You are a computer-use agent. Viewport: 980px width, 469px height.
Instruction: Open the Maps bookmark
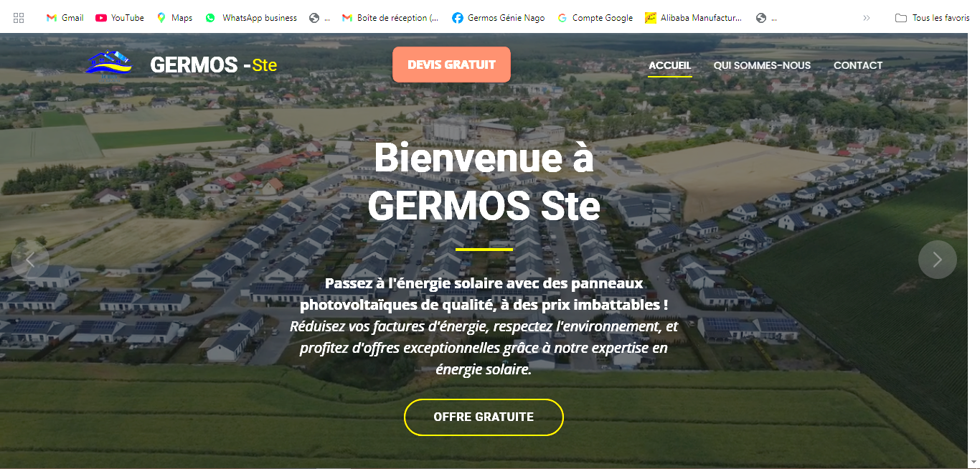174,18
